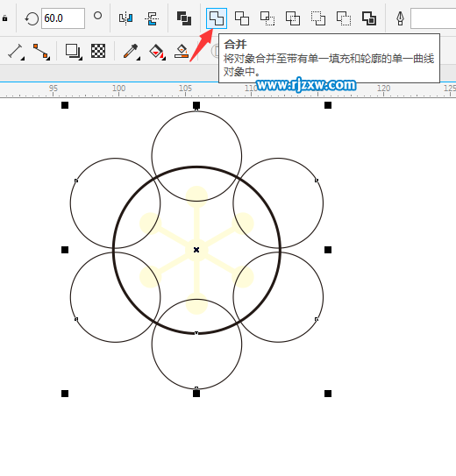Click the Combine objects icon
456x476 pixels.
click(x=184, y=18)
